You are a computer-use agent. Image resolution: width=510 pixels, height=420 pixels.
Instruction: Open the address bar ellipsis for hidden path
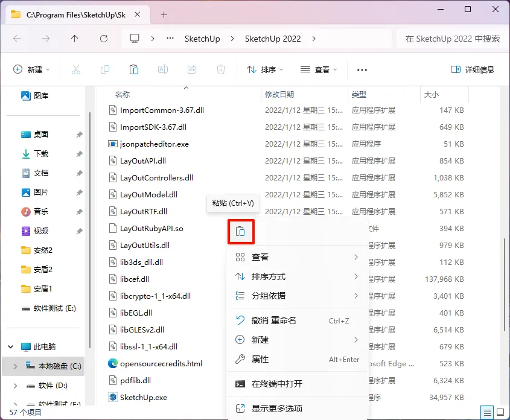pyautogui.click(x=170, y=39)
